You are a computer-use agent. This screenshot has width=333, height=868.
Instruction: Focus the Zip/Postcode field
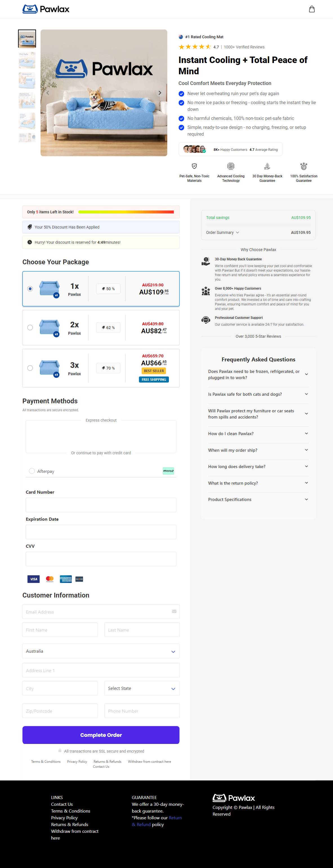coord(60,711)
